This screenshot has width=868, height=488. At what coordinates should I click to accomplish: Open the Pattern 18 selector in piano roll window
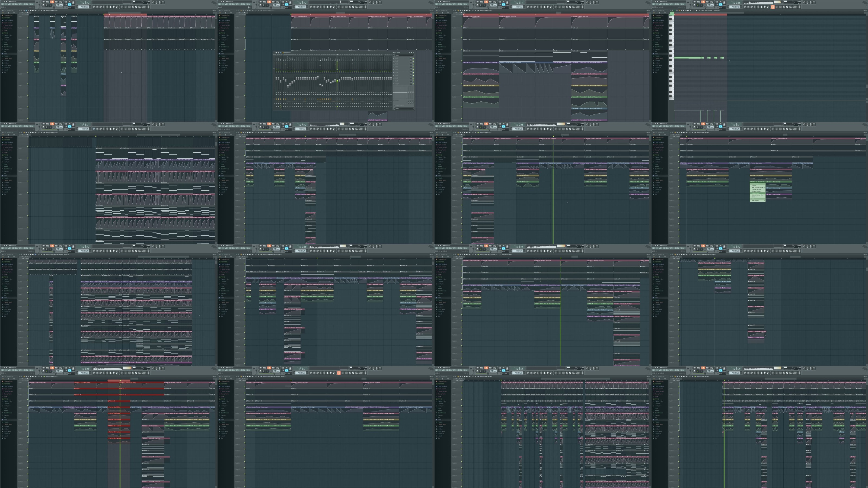tap(735, 7)
